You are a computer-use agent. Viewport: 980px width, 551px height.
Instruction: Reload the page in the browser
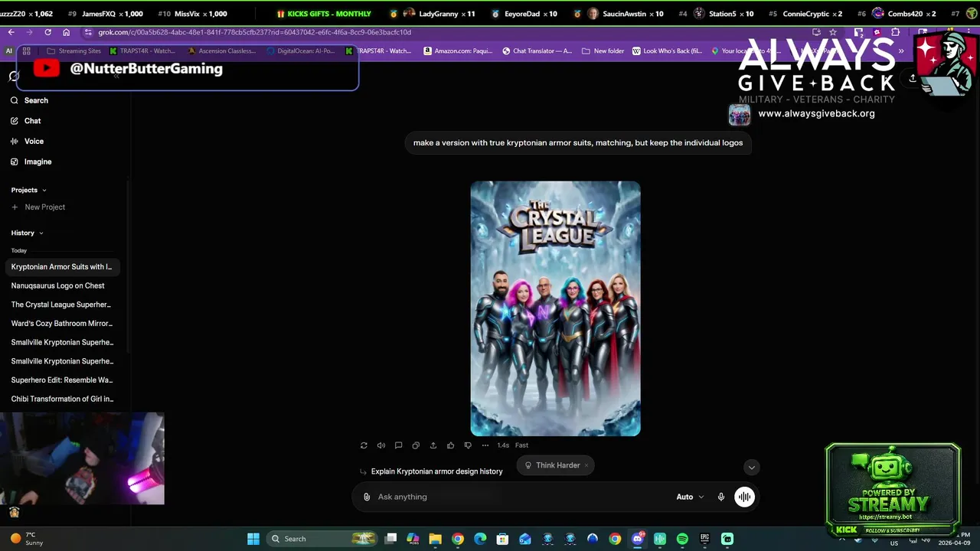click(48, 32)
